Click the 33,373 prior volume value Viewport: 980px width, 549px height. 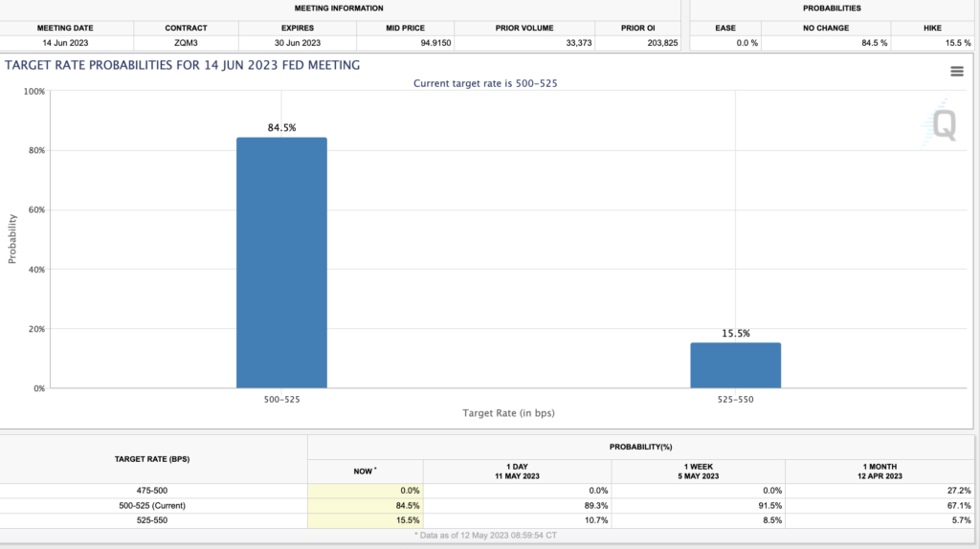[579, 43]
